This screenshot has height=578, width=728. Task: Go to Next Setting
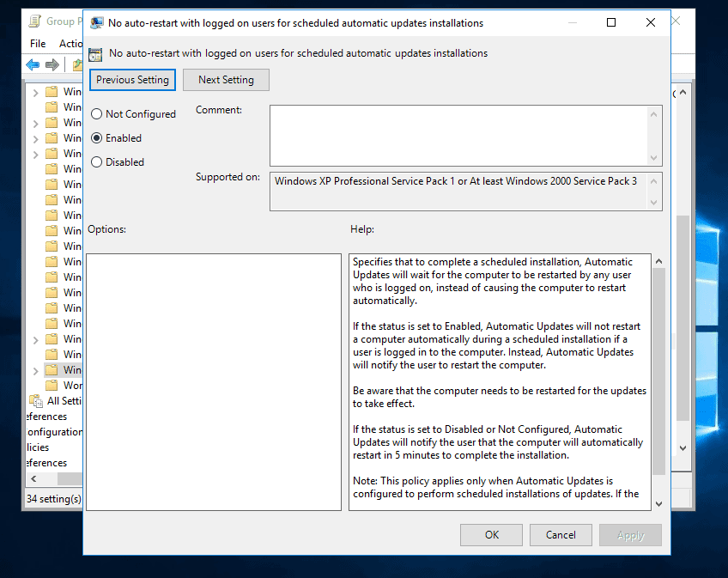pos(226,80)
